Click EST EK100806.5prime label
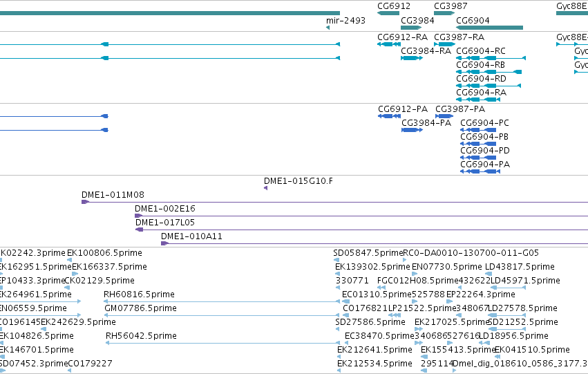Screen dimensions: 588x374 pyautogui.click(x=104, y=253)
